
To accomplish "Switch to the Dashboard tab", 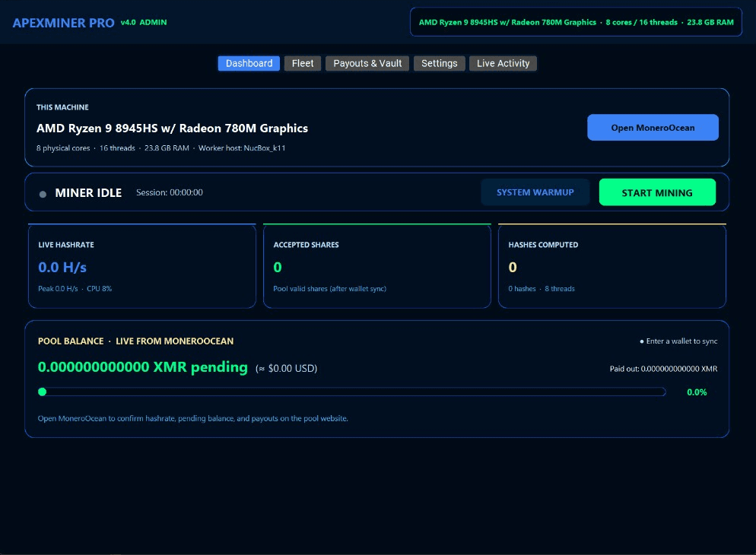I will pyautogui.click(x=249, y=63).
